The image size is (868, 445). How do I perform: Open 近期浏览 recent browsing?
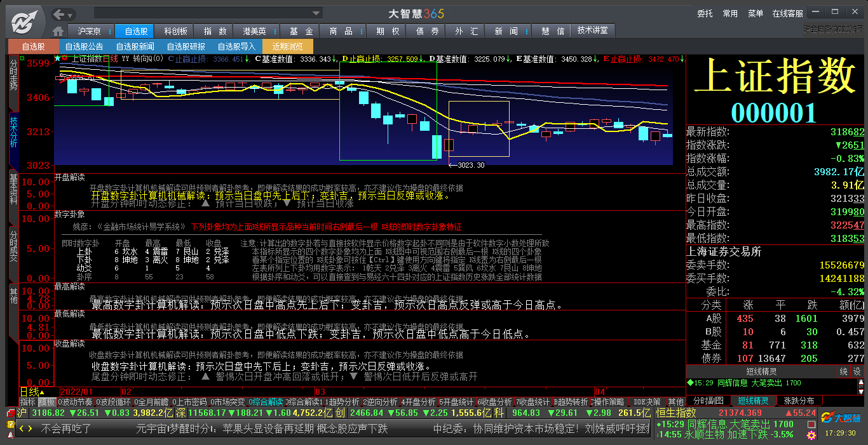(288, 46)
